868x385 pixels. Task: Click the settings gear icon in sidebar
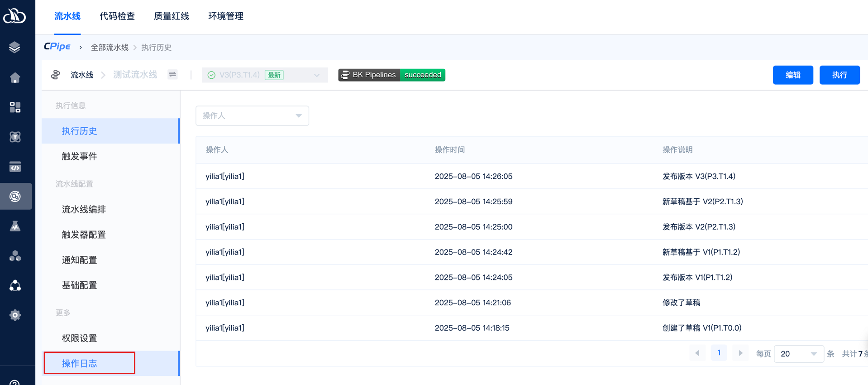point(15,315)
